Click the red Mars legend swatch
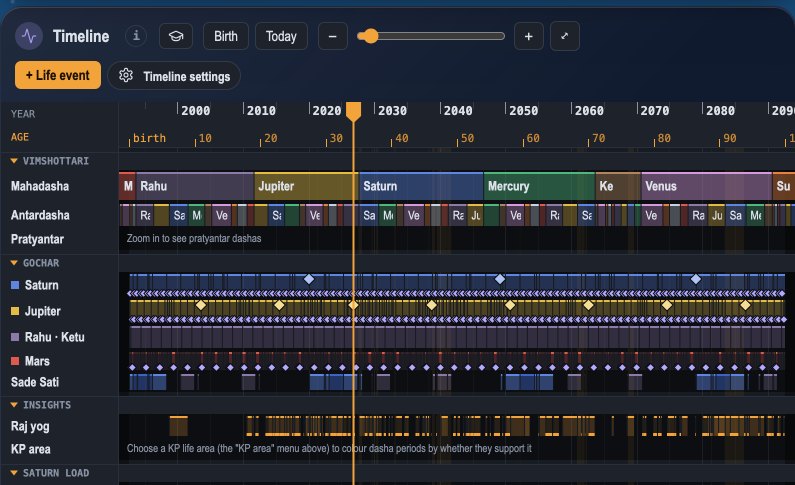 (x=15, y=361)
